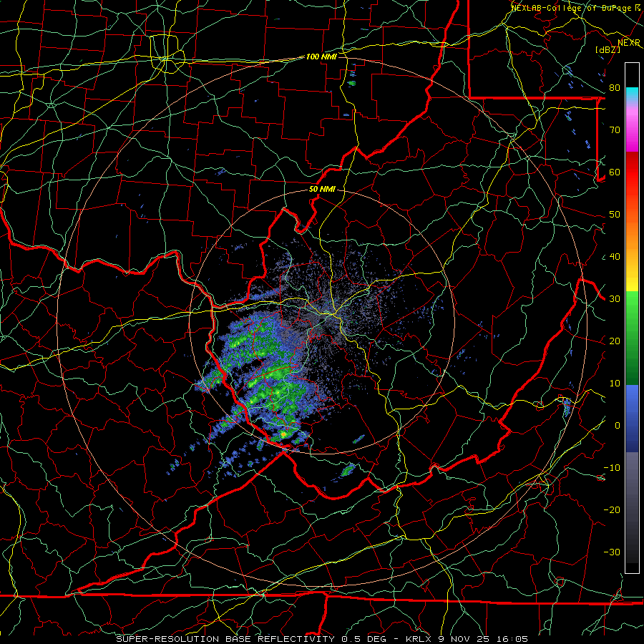Click the SUPER-RESOLUTION BASE REFLECTIVITY caption
The height and width of the screenshot is (644, 644).
coord(225,639)
